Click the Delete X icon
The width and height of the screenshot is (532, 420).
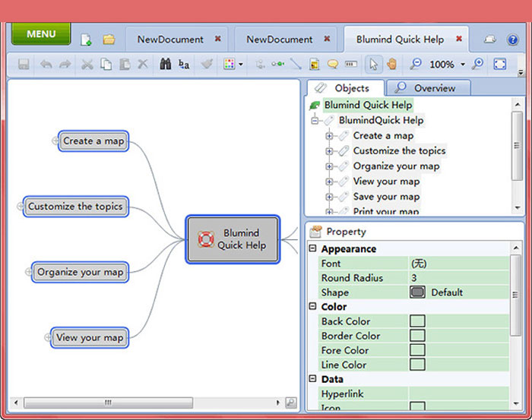pos(143,64)
